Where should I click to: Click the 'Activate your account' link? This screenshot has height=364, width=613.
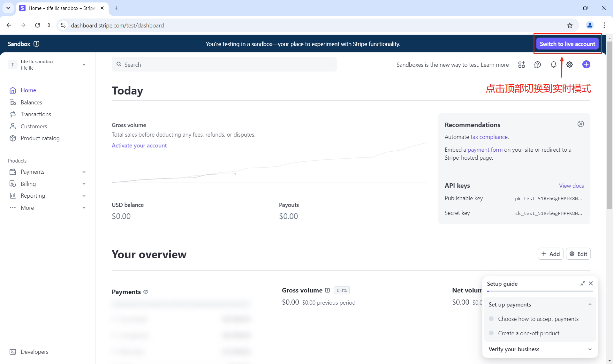point(139,146)
